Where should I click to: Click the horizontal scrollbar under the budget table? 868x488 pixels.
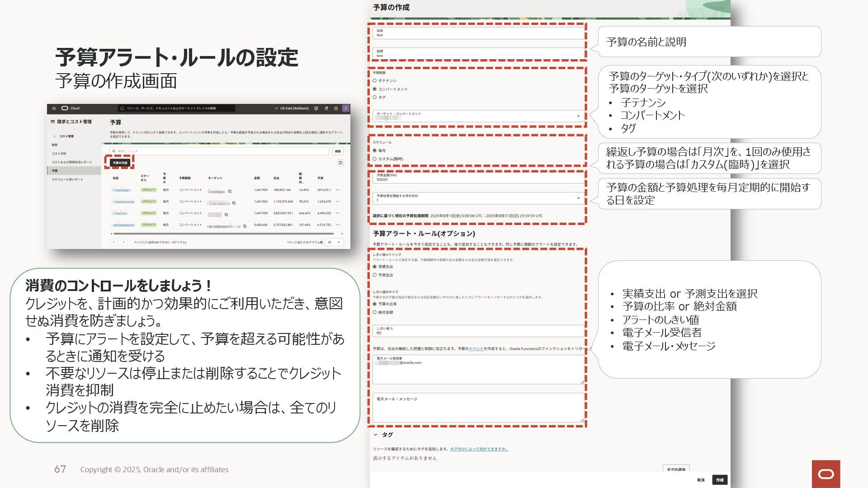pos(224,234)
